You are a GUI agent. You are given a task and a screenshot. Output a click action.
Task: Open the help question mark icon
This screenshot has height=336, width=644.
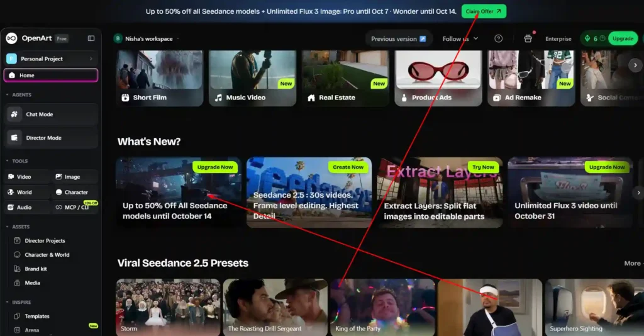tap(498, 38)
